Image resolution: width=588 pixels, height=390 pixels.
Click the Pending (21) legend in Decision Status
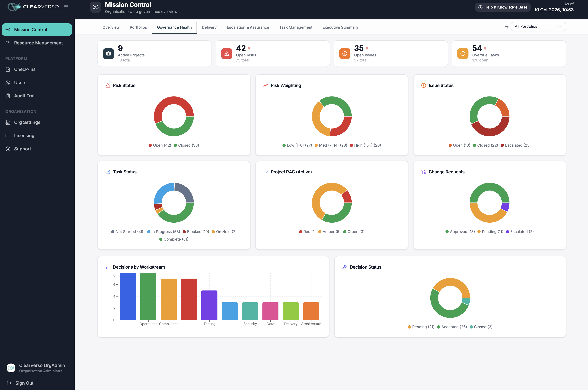421,327
